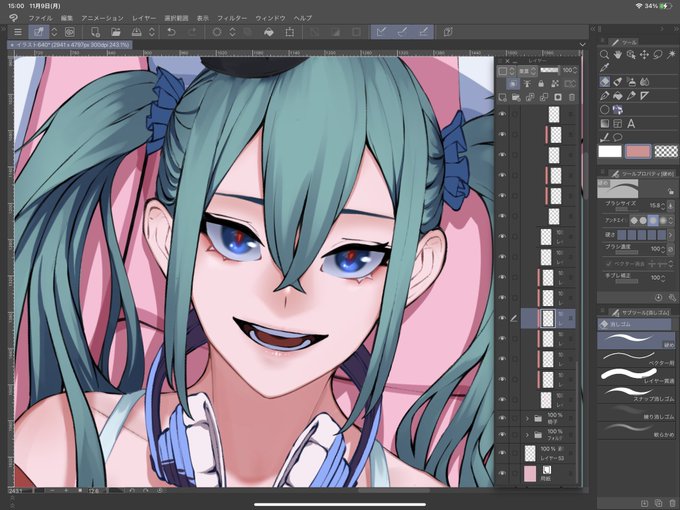The image size is (680, 510).
Task: Toggle Lock layer padlock
Action: pyautogui.click(x=541, y=84)
